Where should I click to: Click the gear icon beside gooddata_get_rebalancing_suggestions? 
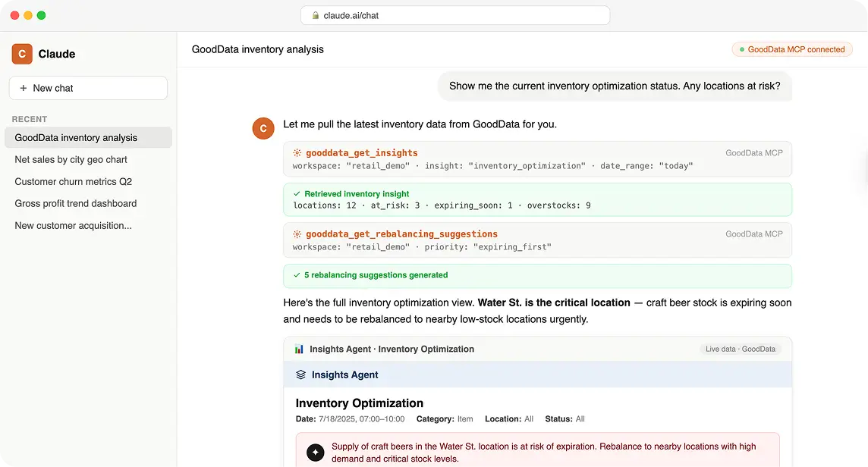(x=297, y=234)
